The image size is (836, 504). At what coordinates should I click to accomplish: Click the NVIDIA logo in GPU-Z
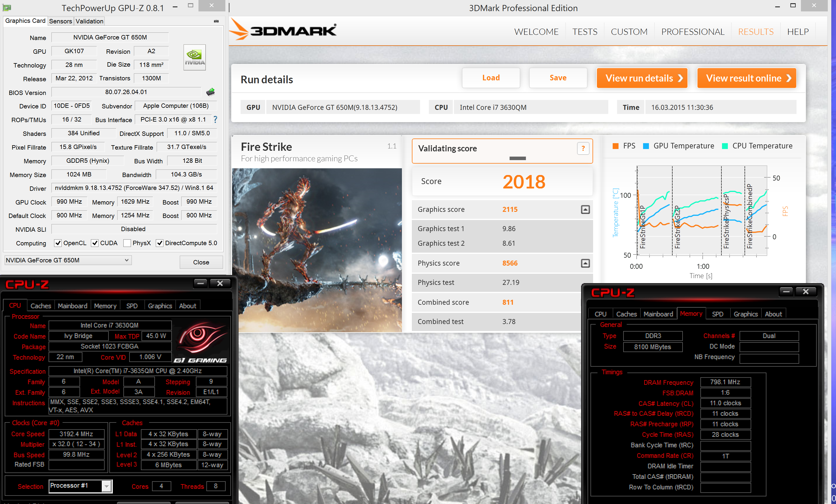(x=194, y=57)
